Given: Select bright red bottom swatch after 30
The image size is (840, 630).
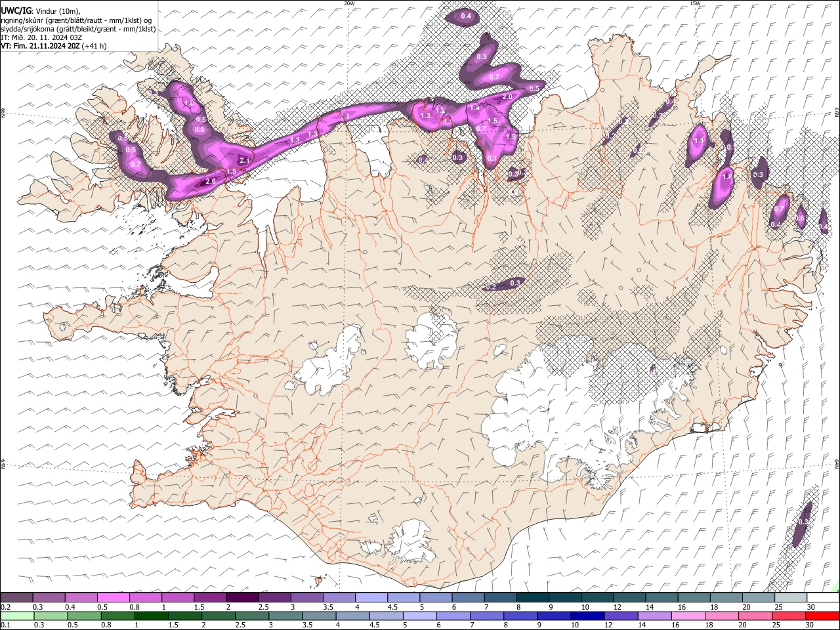Looking at the screenshot, I should (822, 616).
